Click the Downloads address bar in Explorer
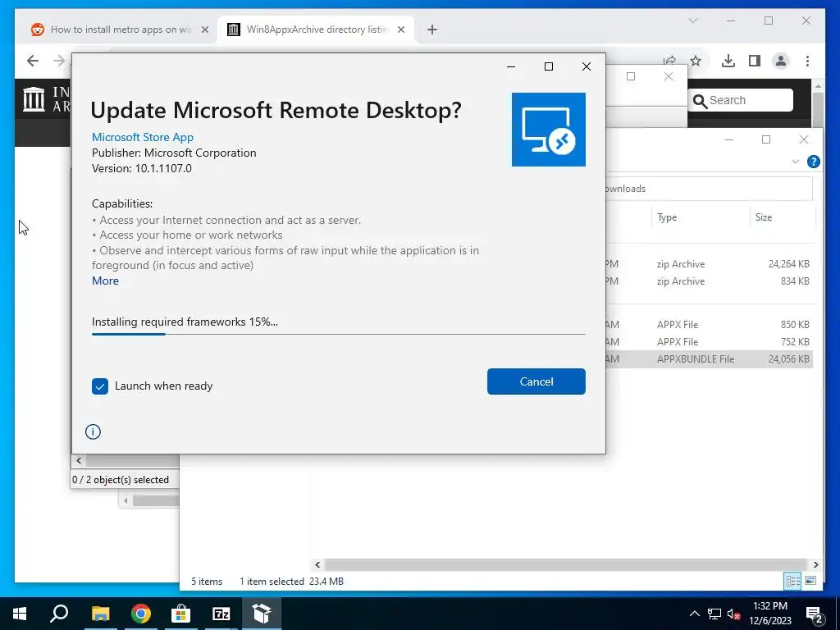 (709, 189)
